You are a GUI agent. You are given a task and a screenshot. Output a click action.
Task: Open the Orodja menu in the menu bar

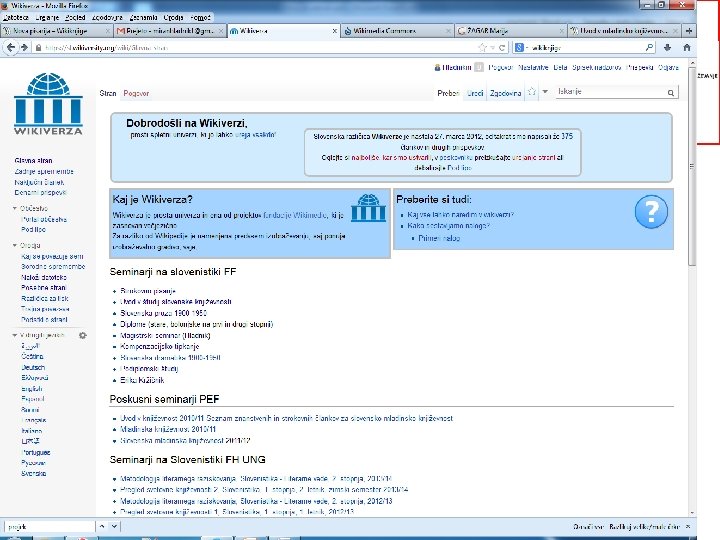(x=173, y=17)
